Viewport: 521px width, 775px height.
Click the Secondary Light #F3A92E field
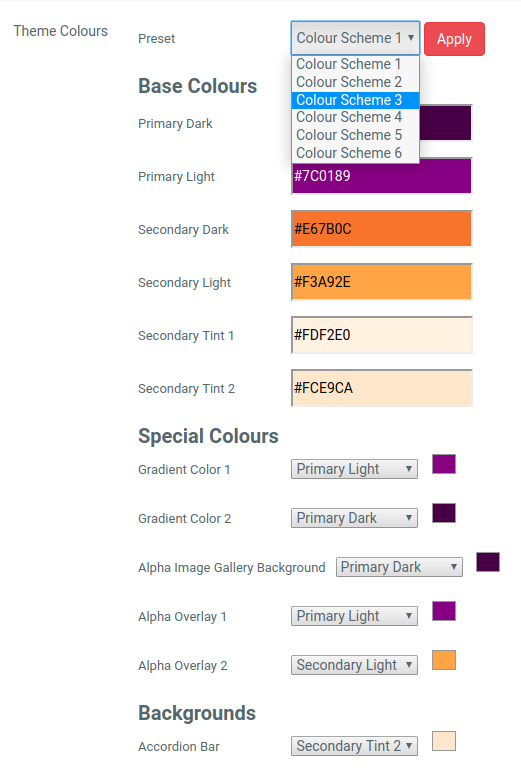tap(382, 282)
